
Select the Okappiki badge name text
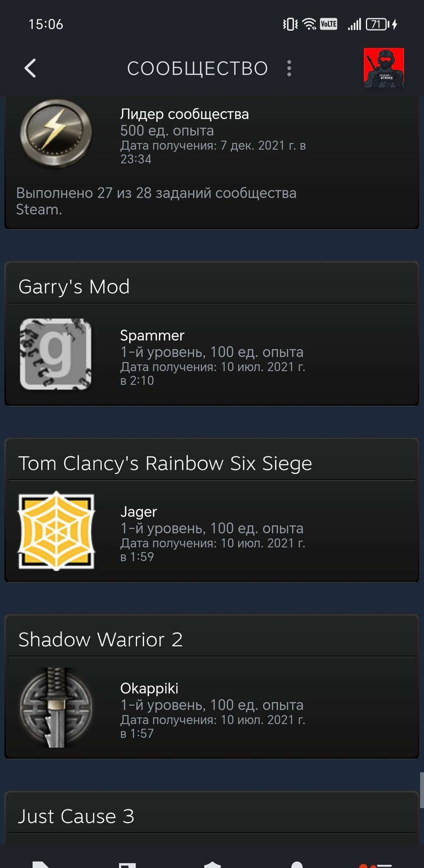[x=149, y=688]
